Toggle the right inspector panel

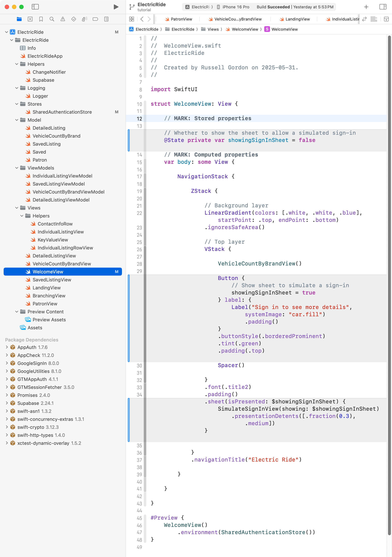point(383,7)
